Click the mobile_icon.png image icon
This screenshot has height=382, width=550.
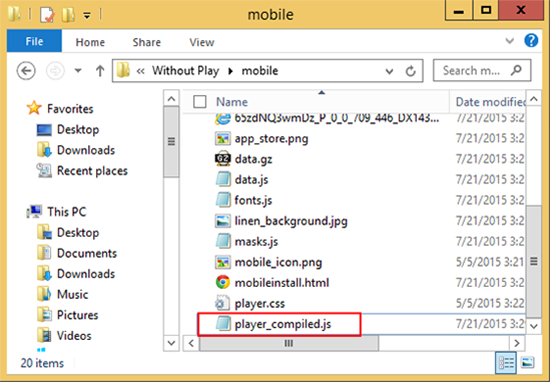[x=223, y=262]
